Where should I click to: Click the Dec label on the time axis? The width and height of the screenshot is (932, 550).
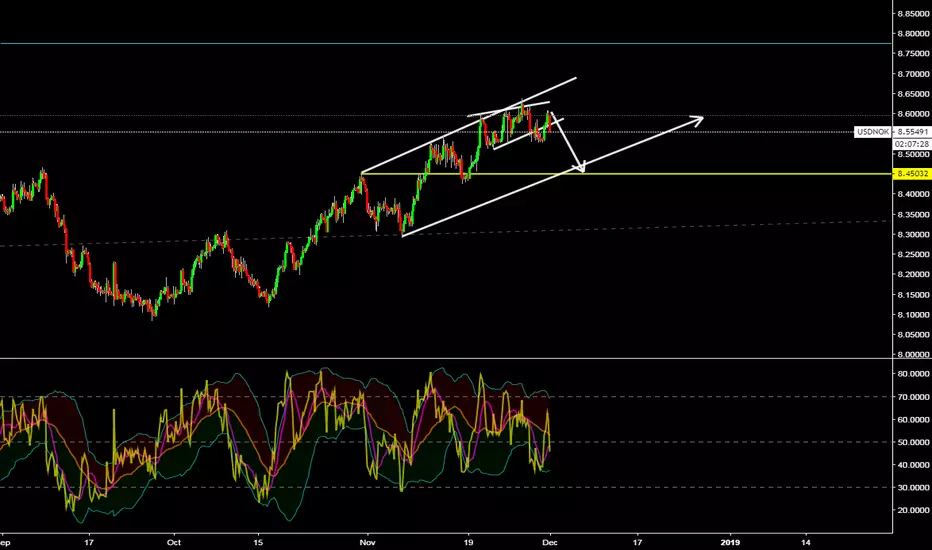[x=550, y=542]
